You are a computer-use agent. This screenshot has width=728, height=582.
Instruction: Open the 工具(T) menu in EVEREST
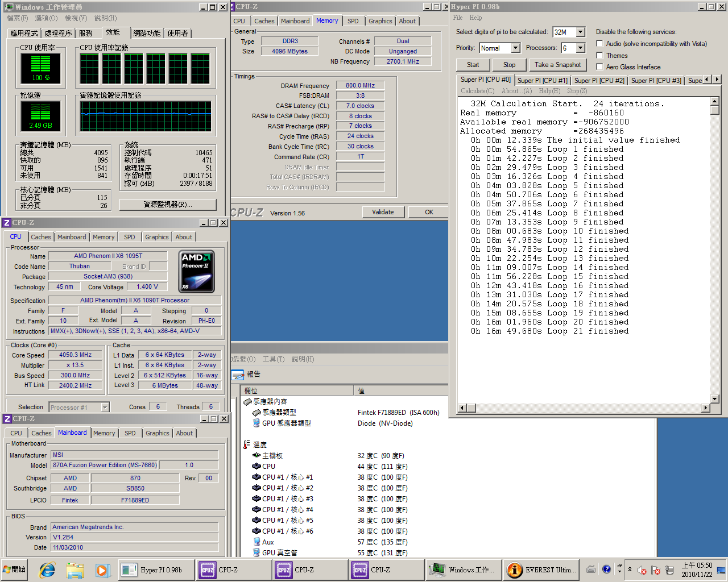(274, 359)
